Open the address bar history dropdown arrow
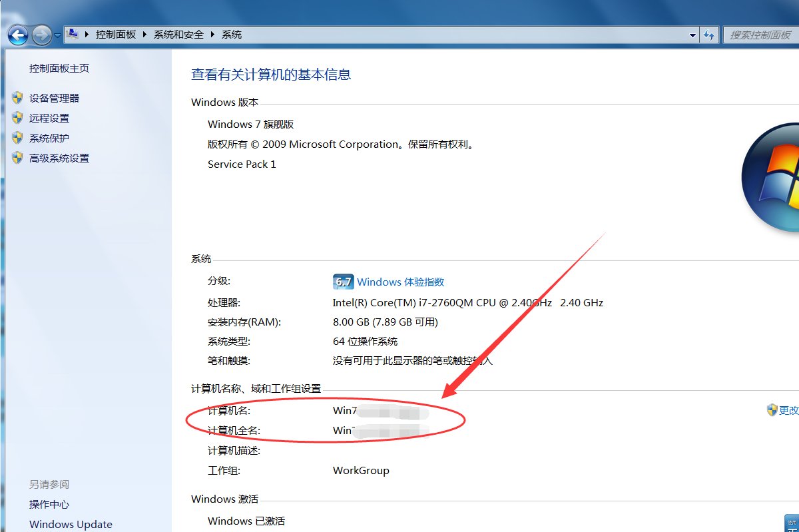The image size is (799, 532). (x=692, y=34)
